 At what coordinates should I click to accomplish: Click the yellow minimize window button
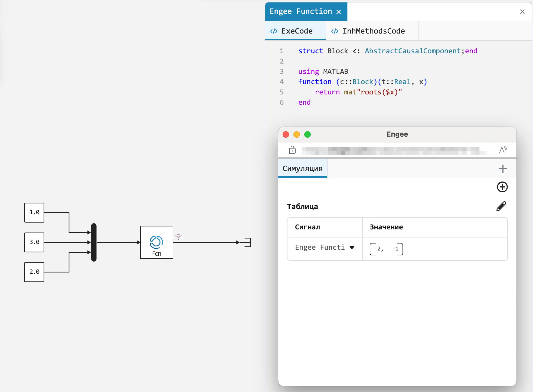pyautogui.click(x=297, y=134)
